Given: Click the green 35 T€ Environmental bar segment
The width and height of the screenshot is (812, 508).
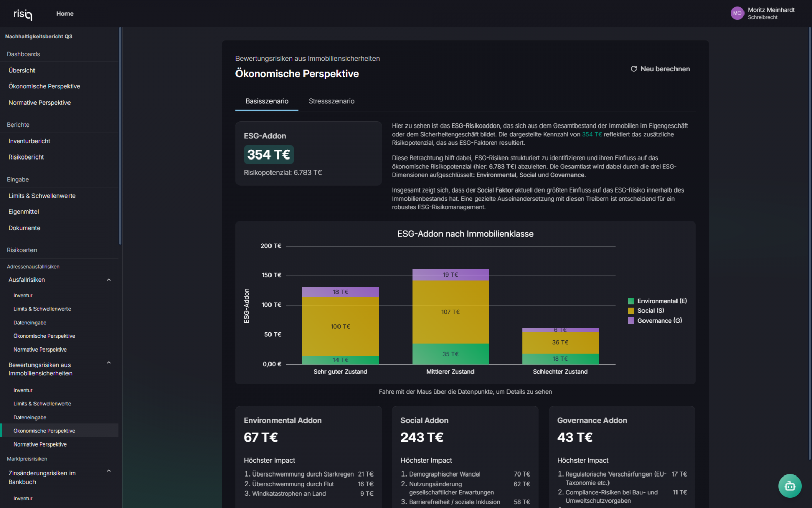Looking at the screenshot, I should (450, 354).
